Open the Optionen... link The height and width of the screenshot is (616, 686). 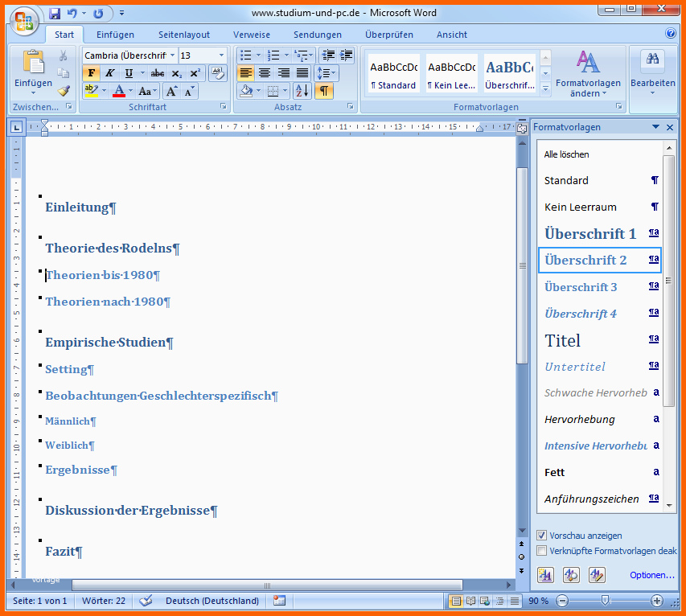click(652, 575)
